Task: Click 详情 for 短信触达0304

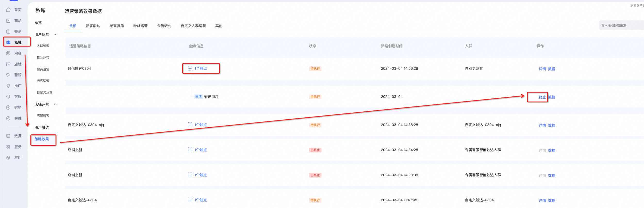Action: [542, 69]
